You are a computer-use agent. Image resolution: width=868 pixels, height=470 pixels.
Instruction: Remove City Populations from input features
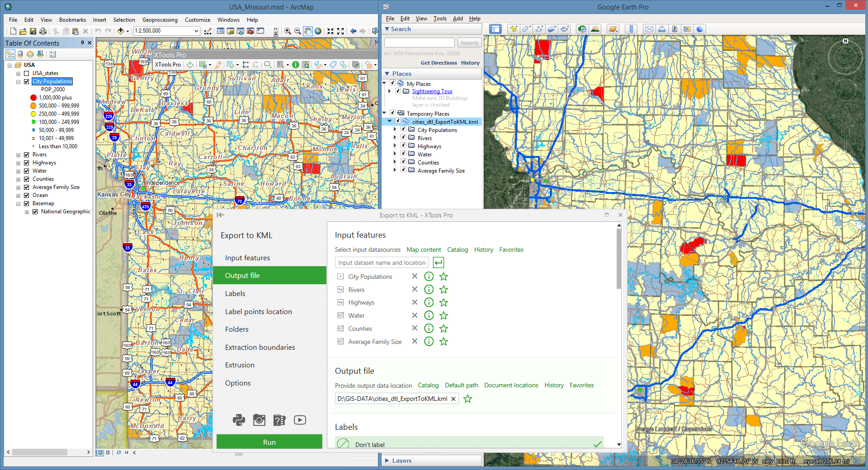click(415, 276)
